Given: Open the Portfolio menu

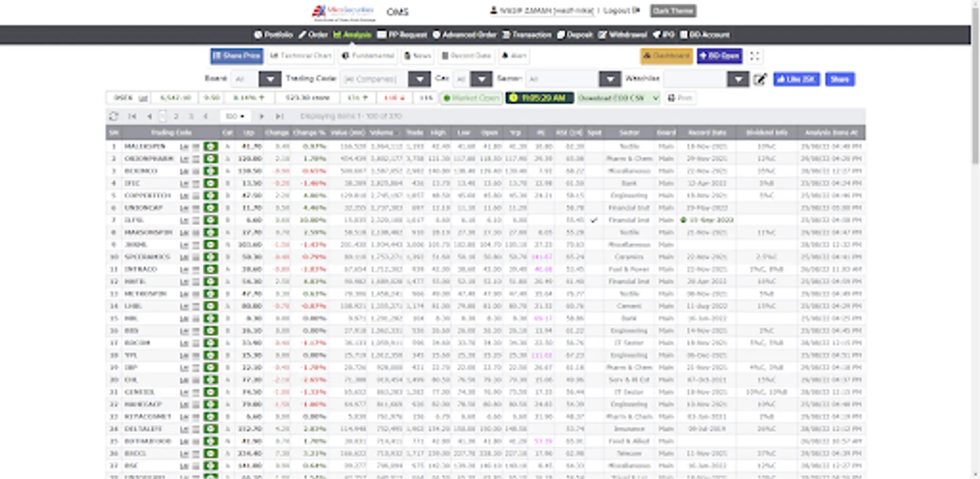Looking at the screenshot, I should tap(274, 35).
